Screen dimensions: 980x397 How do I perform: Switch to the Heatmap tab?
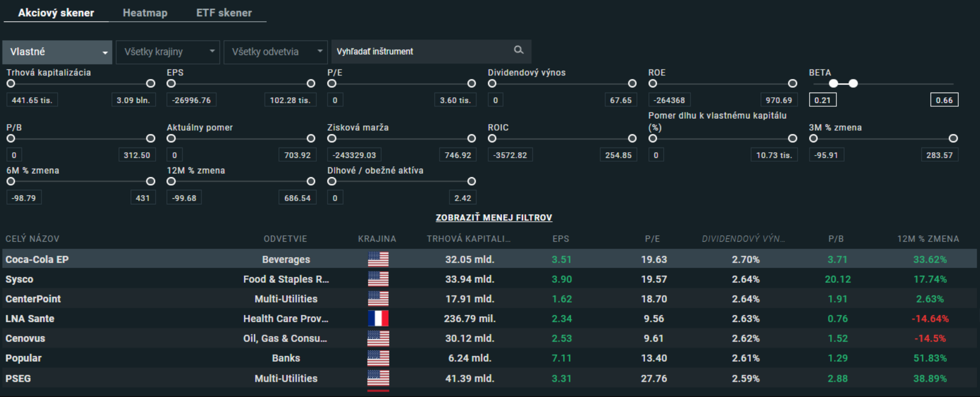click(x=145, y=13)
